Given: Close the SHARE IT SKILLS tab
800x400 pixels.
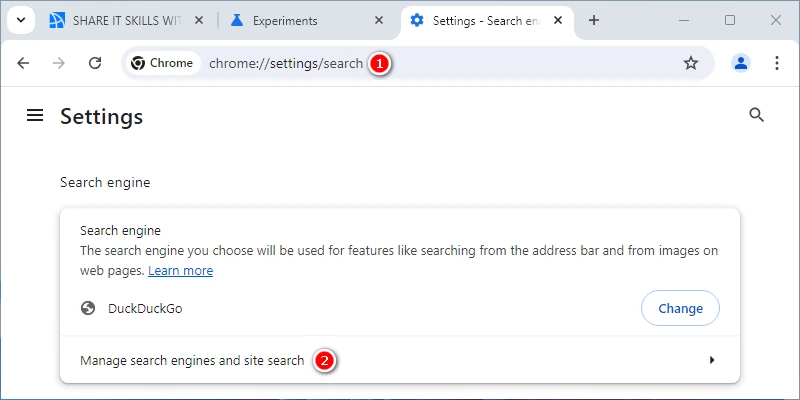Looking at the screenshot, I should click(x=199, y=21).
